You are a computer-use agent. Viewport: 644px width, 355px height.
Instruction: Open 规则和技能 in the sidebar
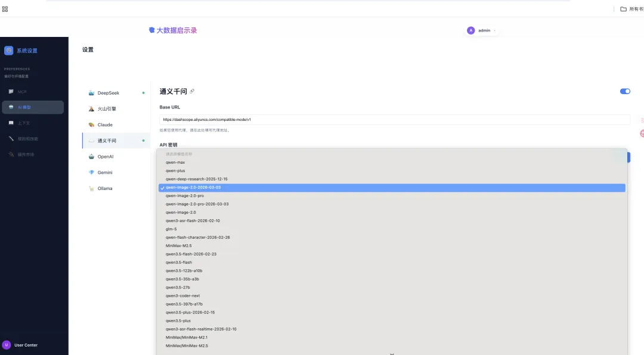33,139
